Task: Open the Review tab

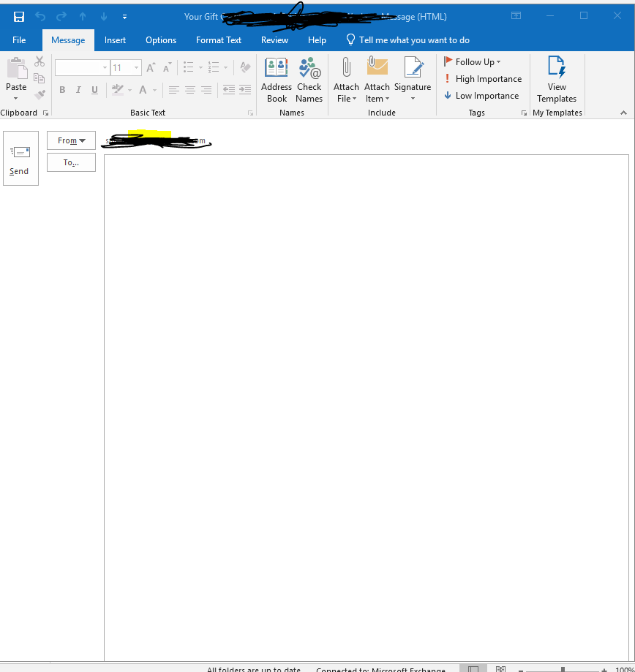Action: point(274,40)
